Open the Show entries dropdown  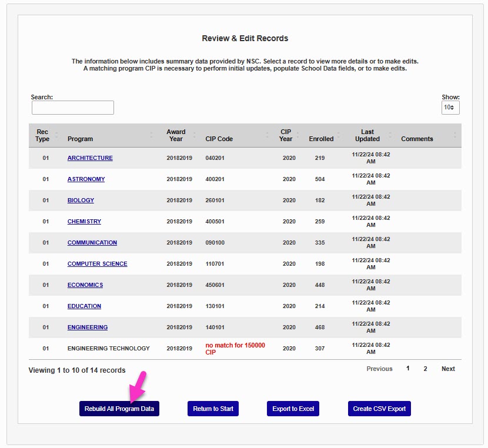450,108
